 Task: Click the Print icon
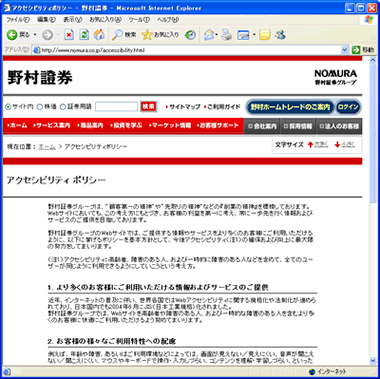pyautogui.click(x=227, y=35)
